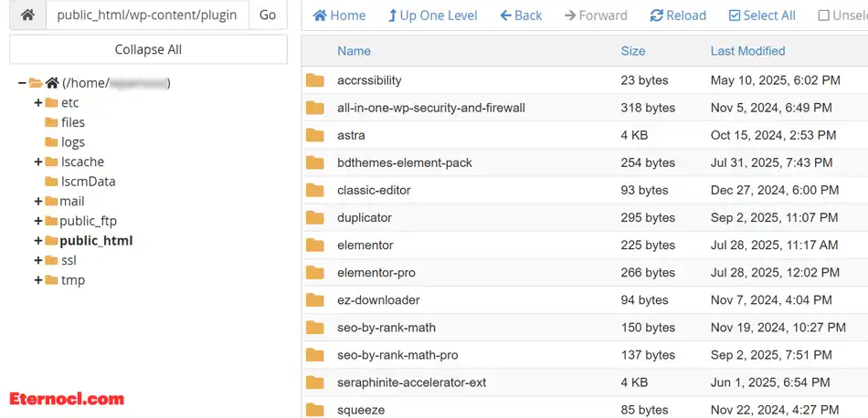
Task: Select the seo-by-rank-math-pro folder name
Action: click(x=397, y=355)
